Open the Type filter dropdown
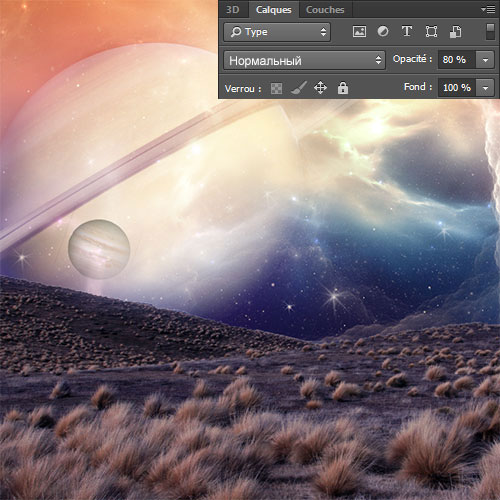500x500 pixels. [x=277, y=32]
